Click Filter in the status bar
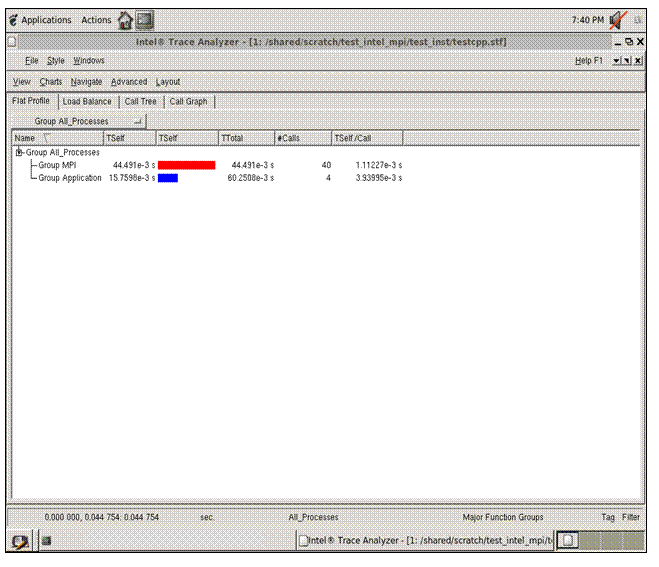659x567 pixels. (631, 517)
